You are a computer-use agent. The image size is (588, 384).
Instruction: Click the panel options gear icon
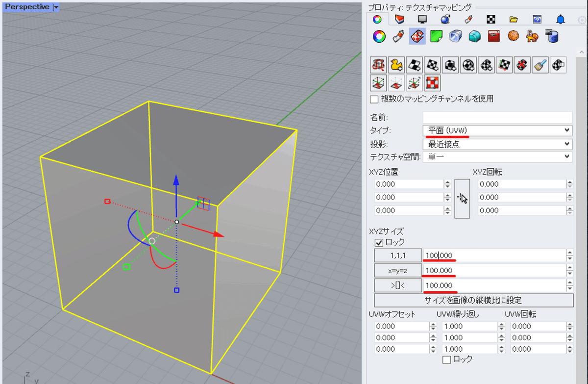(x=582, y=20)
